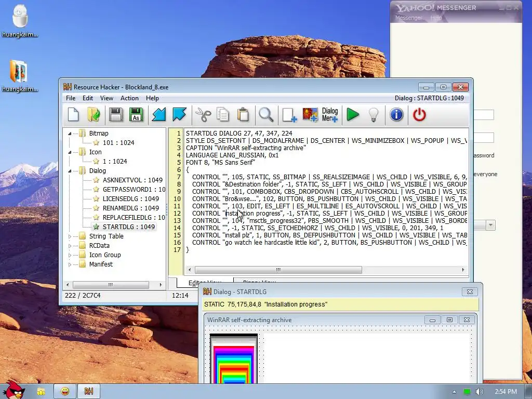
Task: Click left scroll arrow of script editor
Action: tap(189, 270)
